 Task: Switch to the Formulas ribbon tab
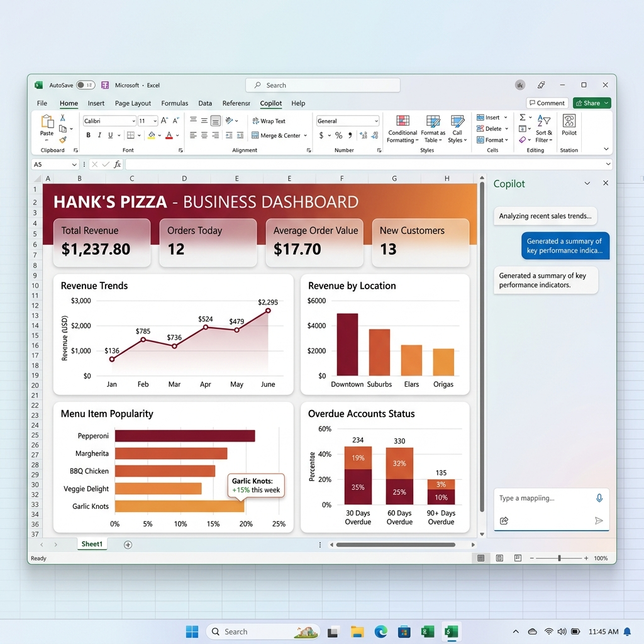point(174,103)
